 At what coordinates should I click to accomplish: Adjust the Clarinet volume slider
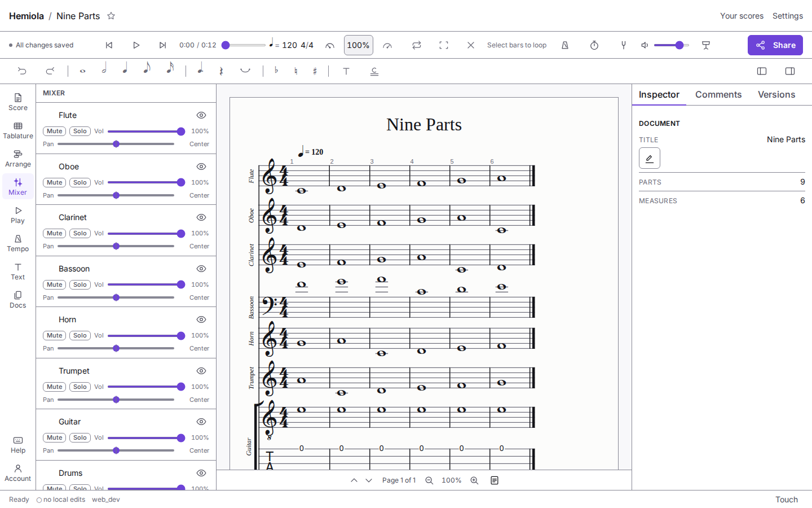[x=147, y=234]
